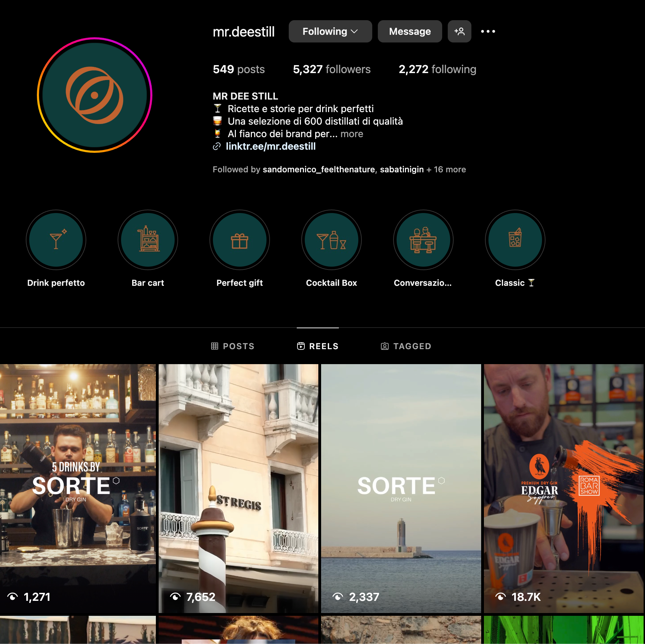Viewport: 645px width, 644px height.
Task: Open the Sorte lighthouse reel
Action: pos(401,488)
